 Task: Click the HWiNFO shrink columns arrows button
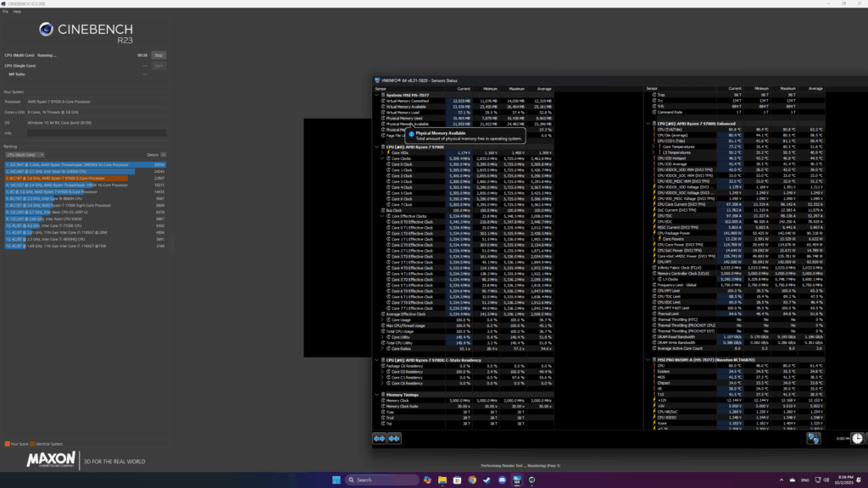point(394,439)
